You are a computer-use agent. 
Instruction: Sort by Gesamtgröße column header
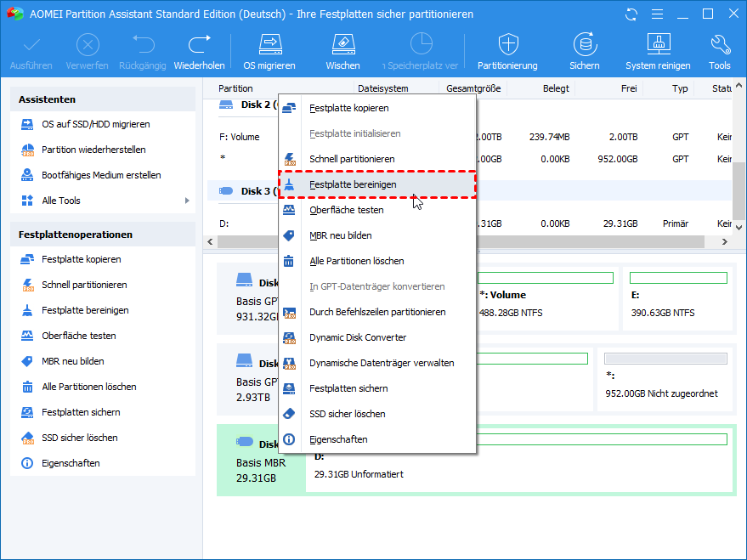(x=473, y=88)
